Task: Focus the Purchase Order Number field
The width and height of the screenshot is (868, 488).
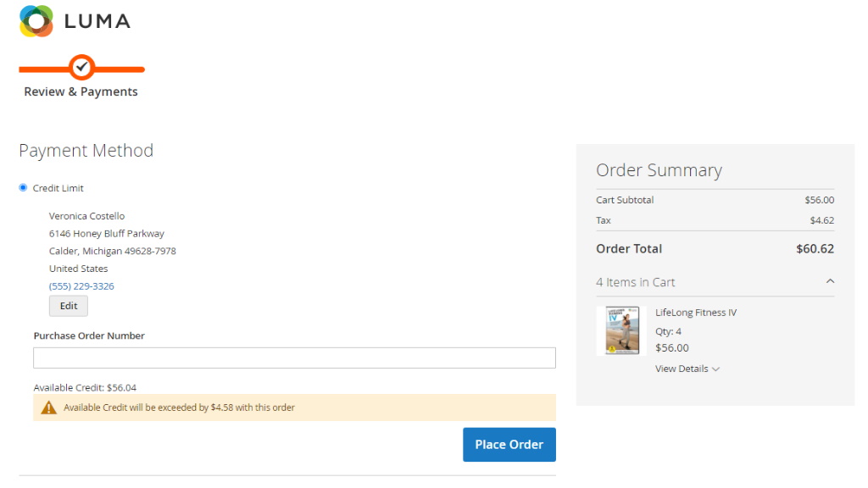Action: [294, 358]
